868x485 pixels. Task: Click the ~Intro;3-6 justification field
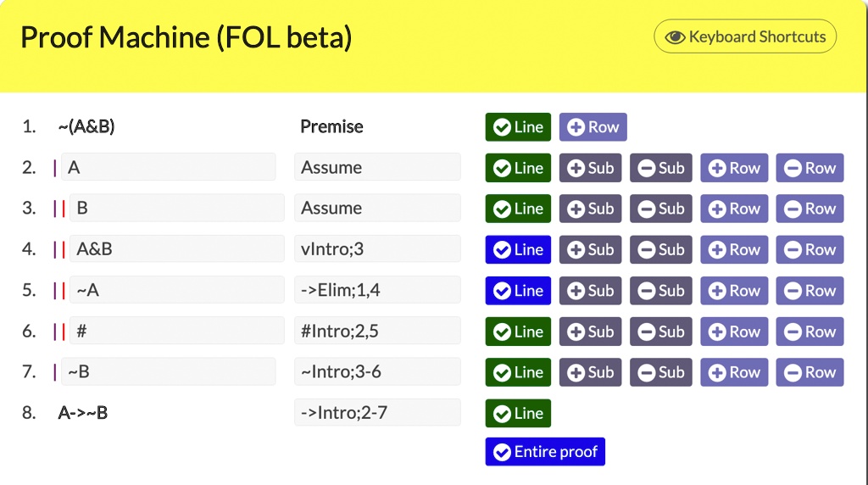click(377, 371)
